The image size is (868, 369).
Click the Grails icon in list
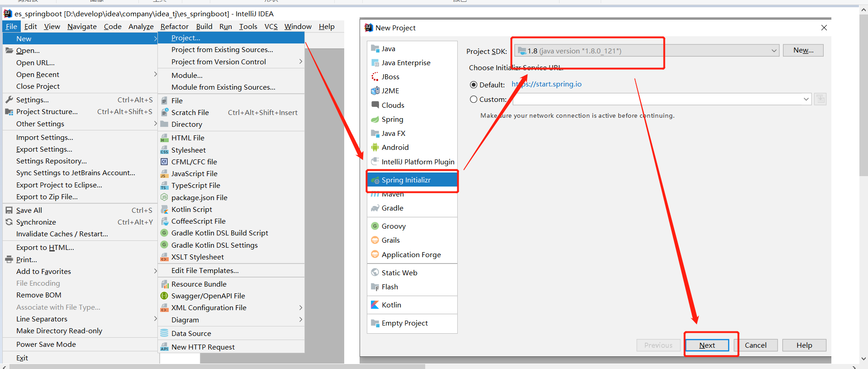pos(375,240)
